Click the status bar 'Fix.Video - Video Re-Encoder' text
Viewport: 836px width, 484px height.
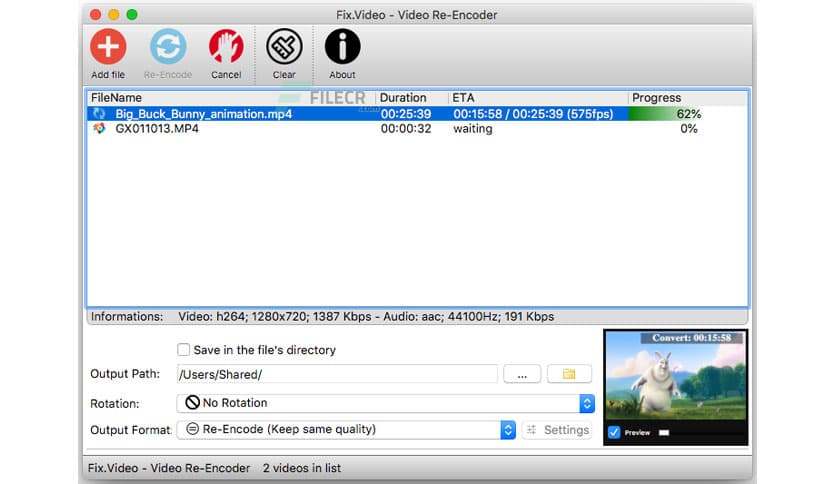click(x=169, y=468)
